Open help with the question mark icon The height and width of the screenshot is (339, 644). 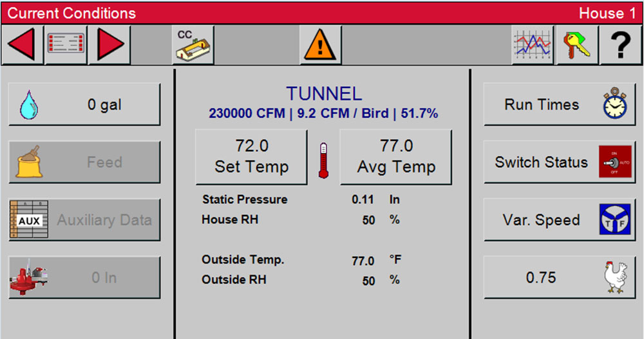coord(620,45)
